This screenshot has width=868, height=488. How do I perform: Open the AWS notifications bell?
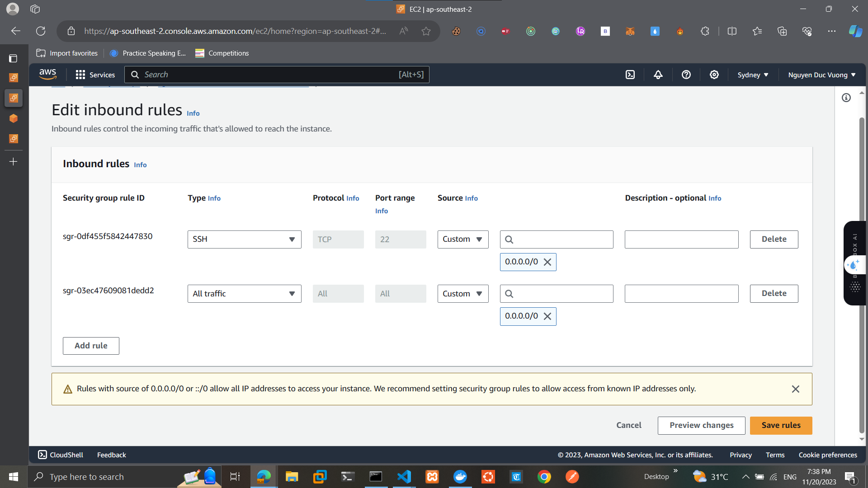coord(658,75)
